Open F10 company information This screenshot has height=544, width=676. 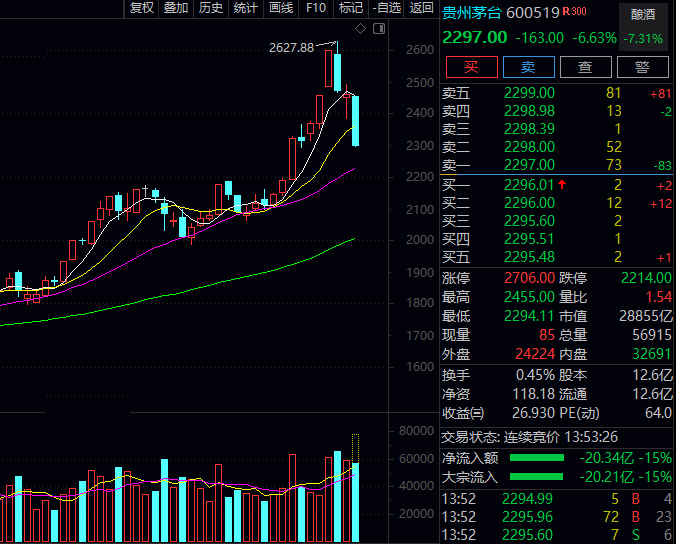pyautogui.click(x=316, y=8)
